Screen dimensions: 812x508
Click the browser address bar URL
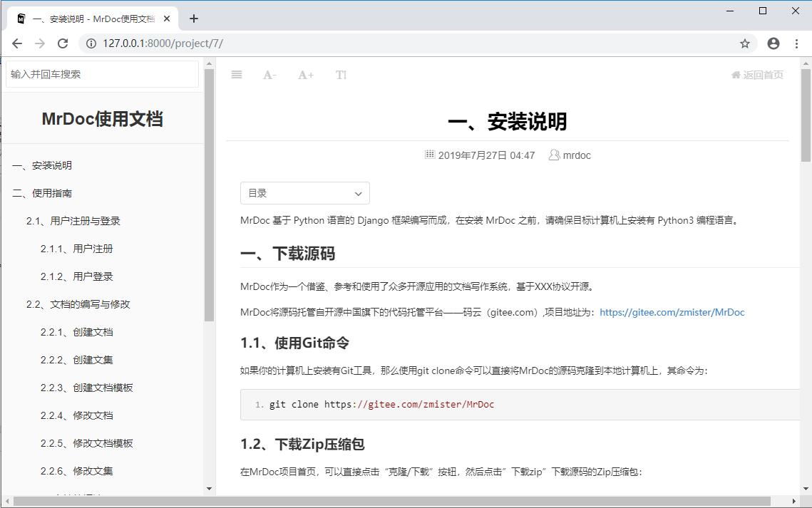tap(163, 43)
